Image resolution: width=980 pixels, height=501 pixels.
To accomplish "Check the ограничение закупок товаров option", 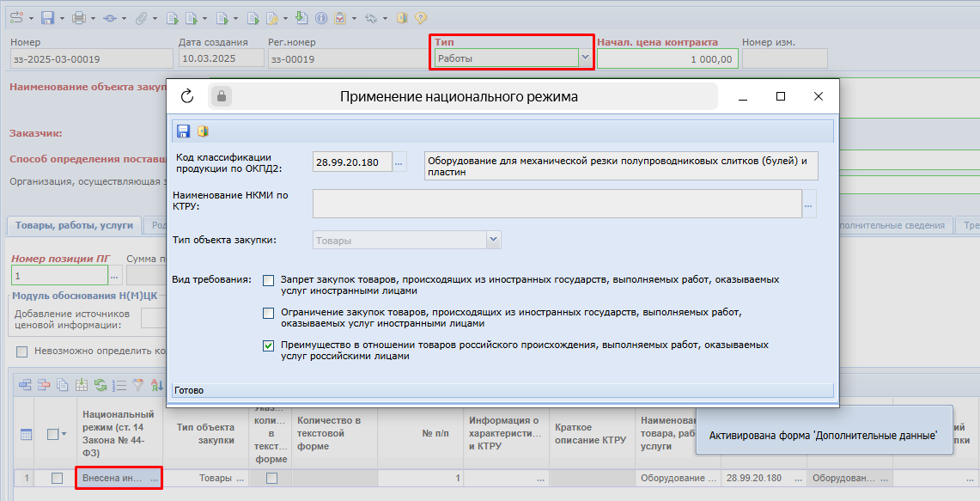I will [x=268, y=313].
